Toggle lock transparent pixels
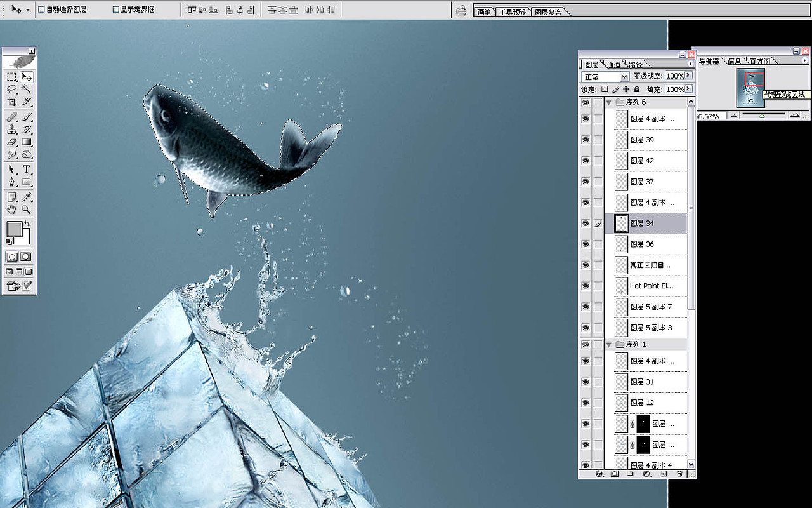Screen dimensions: 812x508 (605, 90)
